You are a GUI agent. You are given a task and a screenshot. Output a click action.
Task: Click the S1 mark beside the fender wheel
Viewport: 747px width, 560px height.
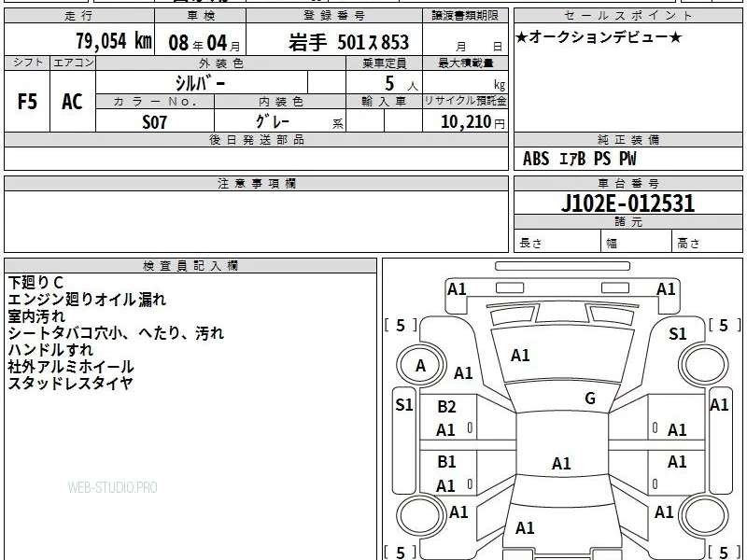click(678, 334)
